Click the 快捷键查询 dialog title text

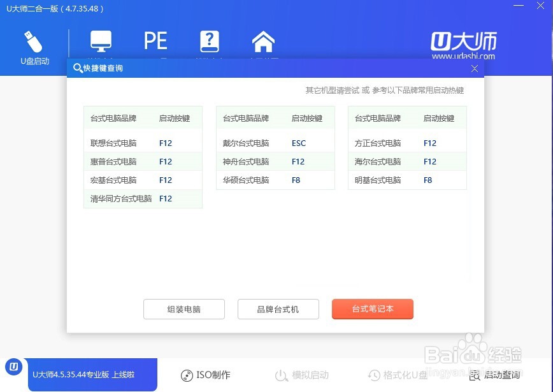click(x=103, y=68)
